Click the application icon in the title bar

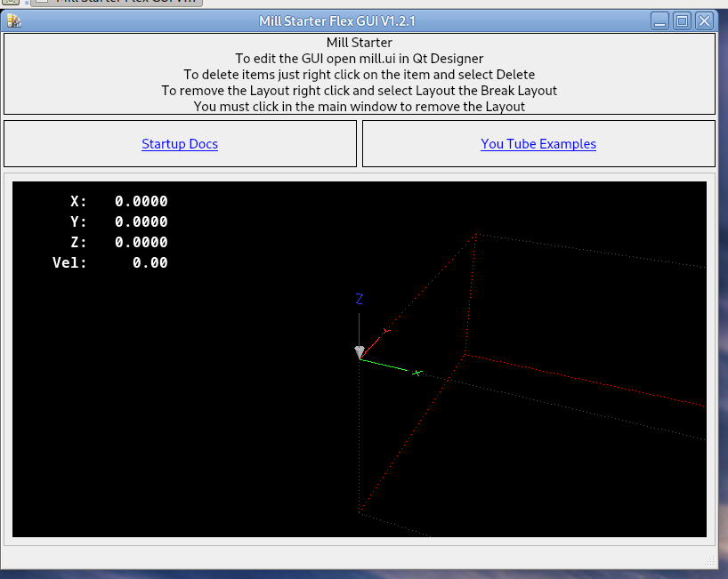coord(13,20)
